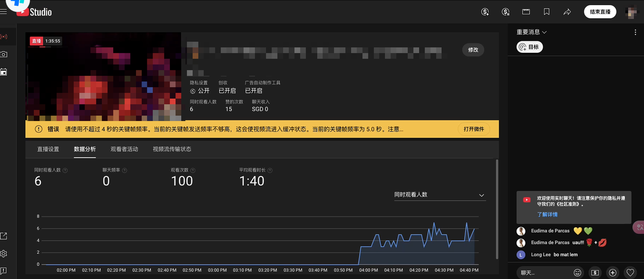The image size is (644, 279).
Task: Open the 视频流传输状态 tab
Action: click(172, 149)
